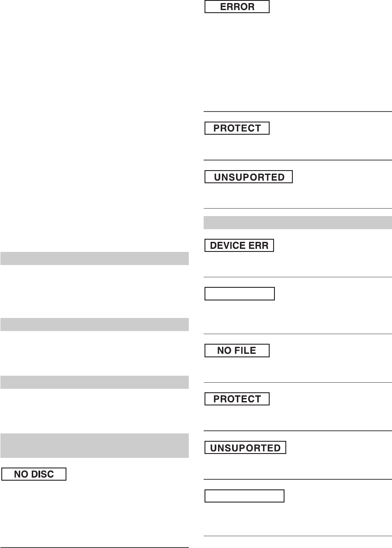392x548 pixels.
Task: Click the ERROR label box
Action: [237, 7]
